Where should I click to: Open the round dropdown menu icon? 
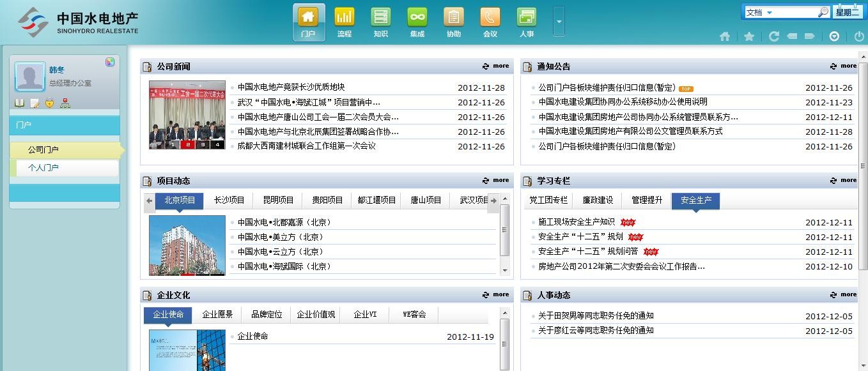[834, 36]
